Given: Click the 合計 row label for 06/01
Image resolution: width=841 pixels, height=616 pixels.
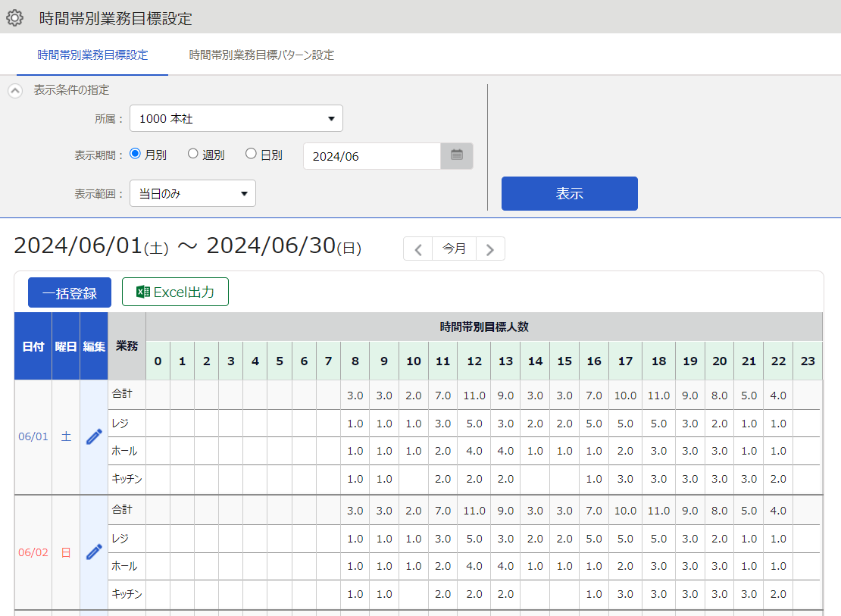Looking at the screenshot, I should pyautogui.click(x=122, y=394).
